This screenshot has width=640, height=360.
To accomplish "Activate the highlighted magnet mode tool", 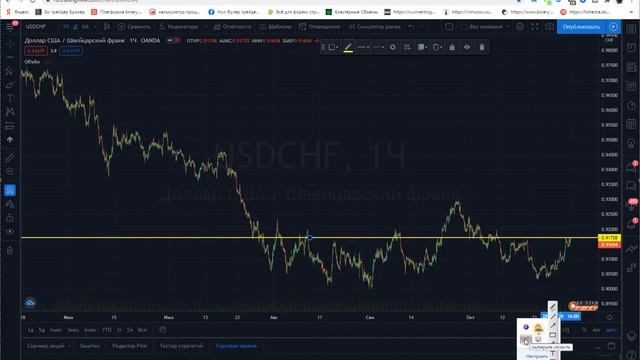I will pos(10,190).
